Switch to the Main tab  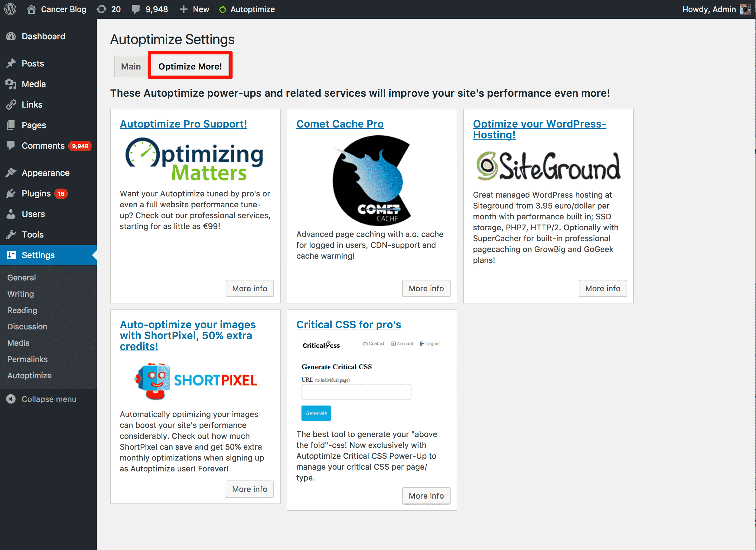[x=131, y=66]
